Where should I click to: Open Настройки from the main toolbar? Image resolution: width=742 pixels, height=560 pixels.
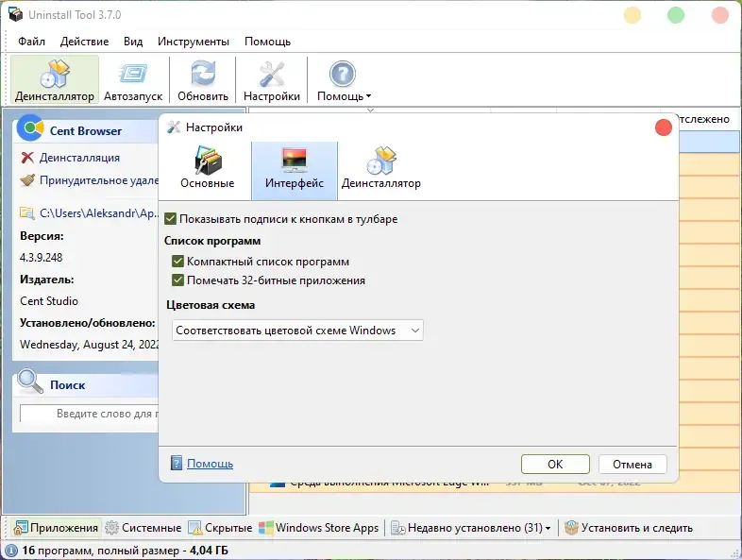[x=272, y=80]
